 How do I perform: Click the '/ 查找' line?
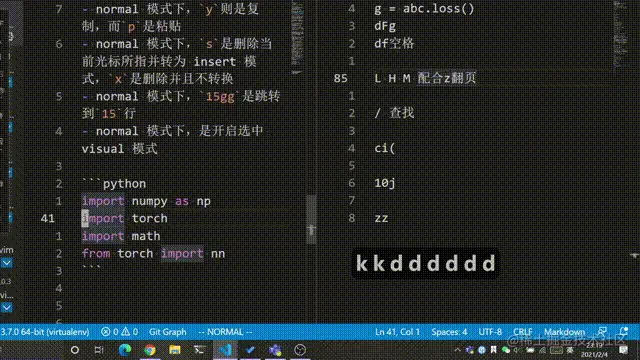point(394,113)
